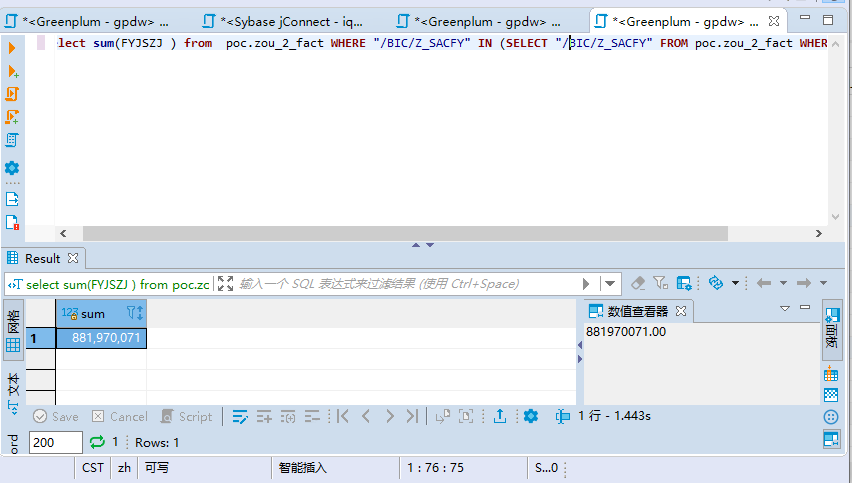Toggle record mode on the left edge
This screenshot has height=483, width=852.
click(x=14, y=443)
